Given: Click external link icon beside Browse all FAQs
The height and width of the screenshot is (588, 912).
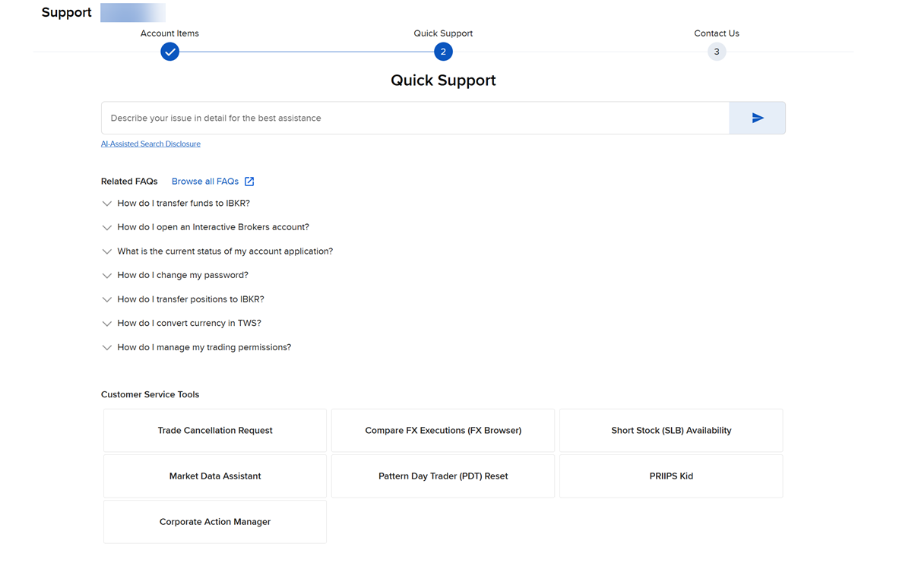Looking at the screenshot, I should tap(249, 182).
